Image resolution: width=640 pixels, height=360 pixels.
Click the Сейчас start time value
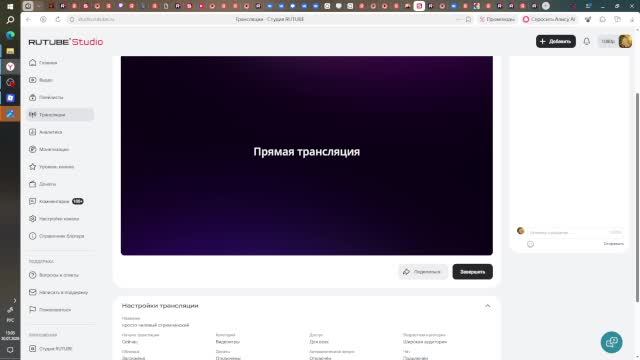(x=129, y=342)
